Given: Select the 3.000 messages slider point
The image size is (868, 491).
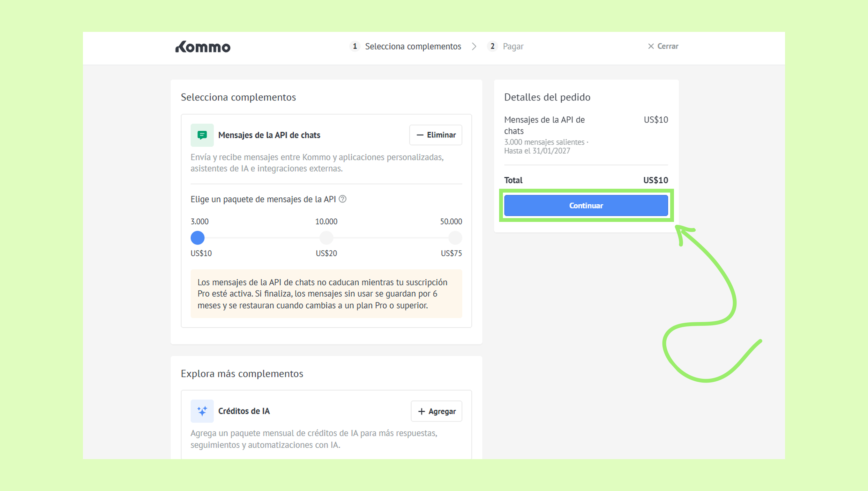Looking at the screenshot, I should 198,238.
